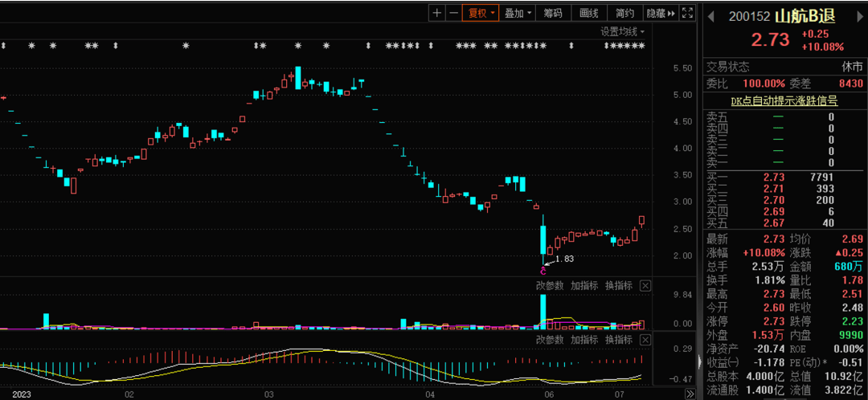Zoom out chart with minus button
This screenshot has height=400, width=868.
click(454, 13)
